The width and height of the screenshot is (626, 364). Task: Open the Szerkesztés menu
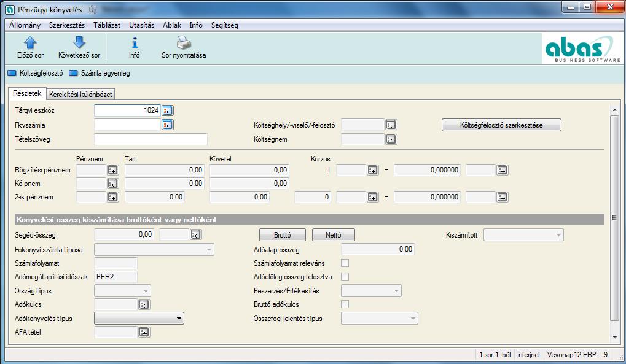pyautogui.click(x=67, y=25)
